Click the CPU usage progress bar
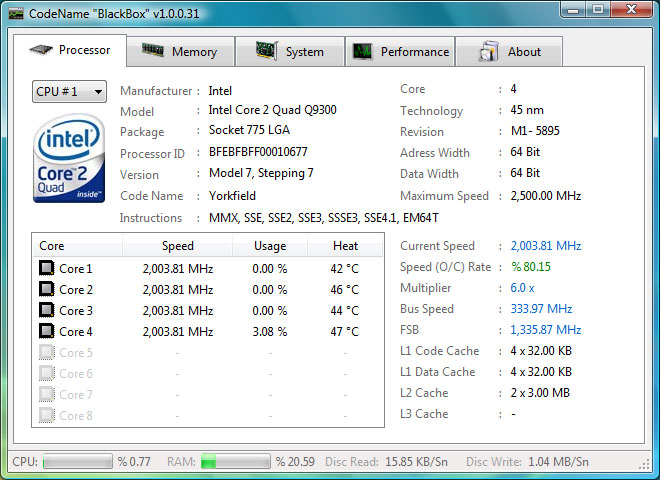The image size is (660, 480). point(78,461)
